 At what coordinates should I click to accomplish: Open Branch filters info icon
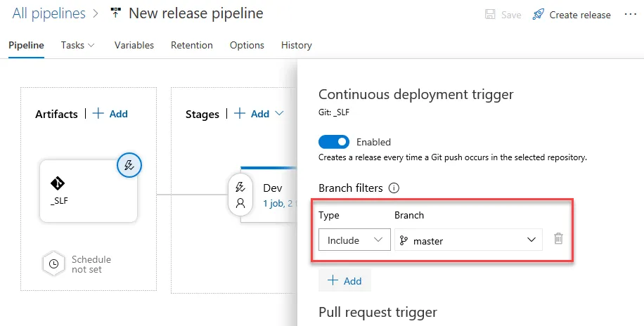[394, 188]
